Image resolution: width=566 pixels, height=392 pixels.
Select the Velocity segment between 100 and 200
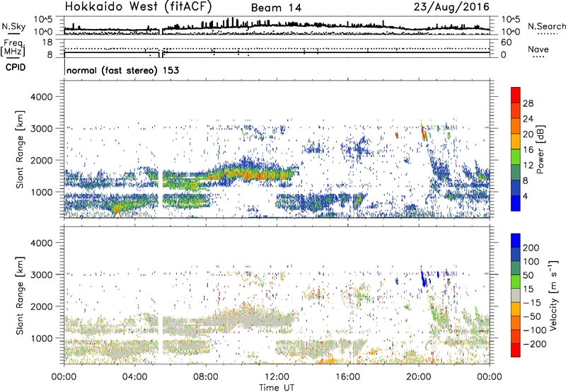(x=516, y=254)
